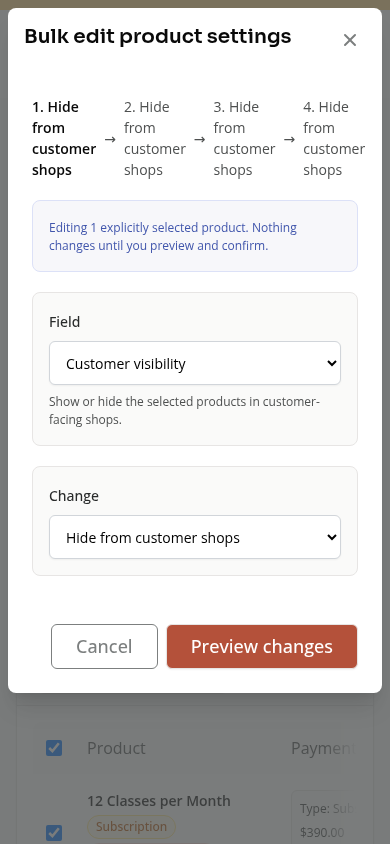
Task: Click the Editing 1 explicitly selected product notice
Action: 195,236
